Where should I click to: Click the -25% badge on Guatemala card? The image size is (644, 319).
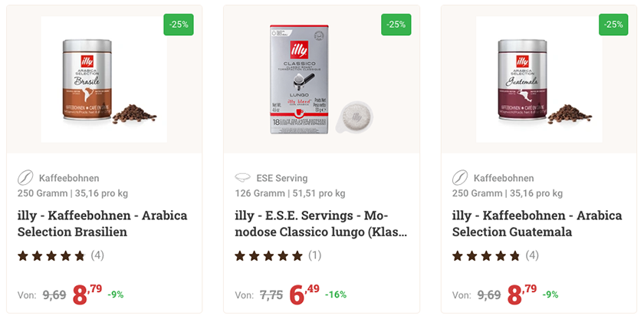point(613,25)
